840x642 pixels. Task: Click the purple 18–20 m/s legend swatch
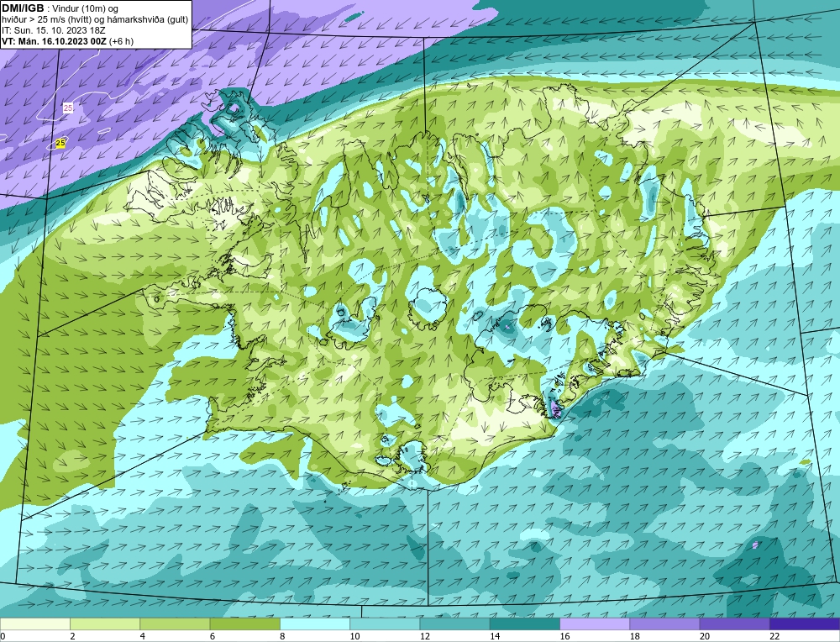[664, 624]
